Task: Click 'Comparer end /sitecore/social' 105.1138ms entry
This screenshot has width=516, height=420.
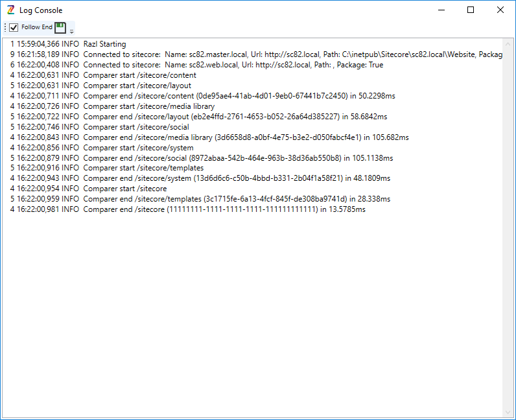Action: (202, 158)
